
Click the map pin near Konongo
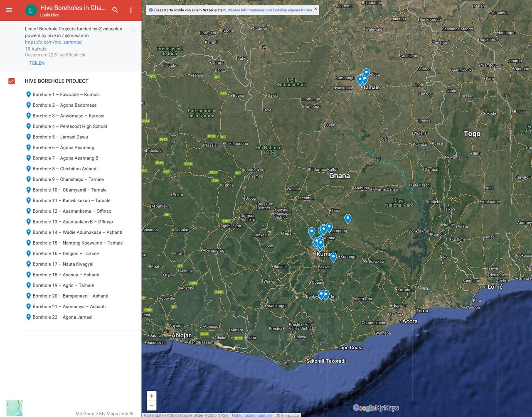333,258
